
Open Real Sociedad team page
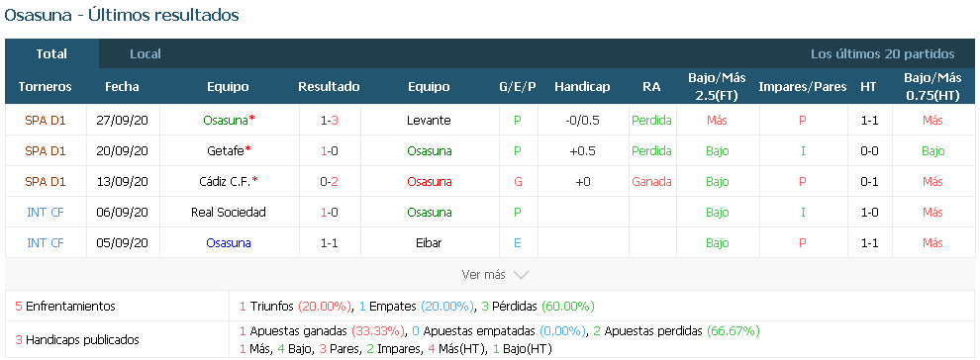point(228,212)
